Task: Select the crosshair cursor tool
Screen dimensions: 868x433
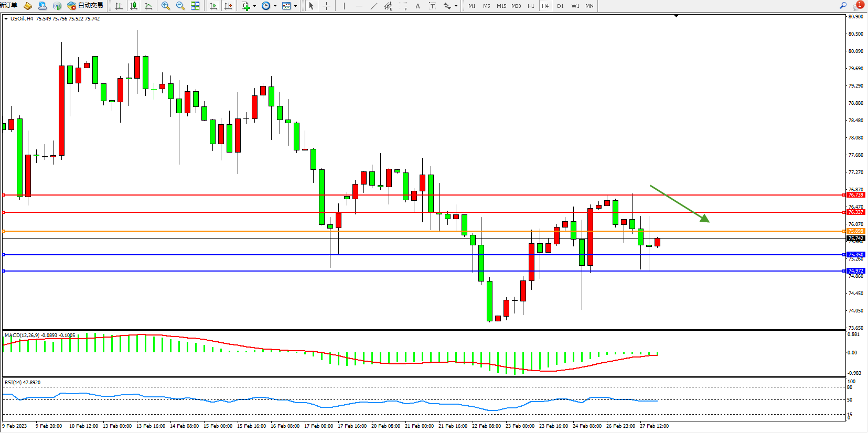Action: click(x=326, y=6)
